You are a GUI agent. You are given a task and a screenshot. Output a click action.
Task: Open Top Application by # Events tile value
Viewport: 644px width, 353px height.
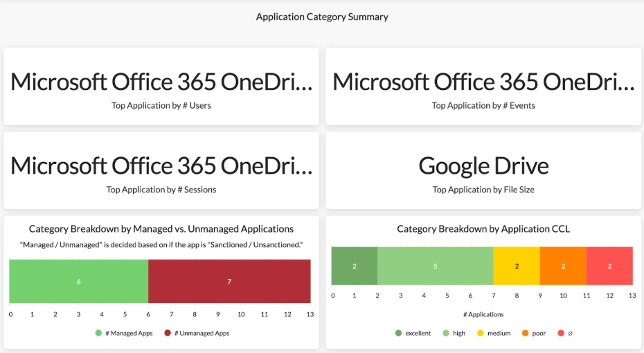point(483,82)
